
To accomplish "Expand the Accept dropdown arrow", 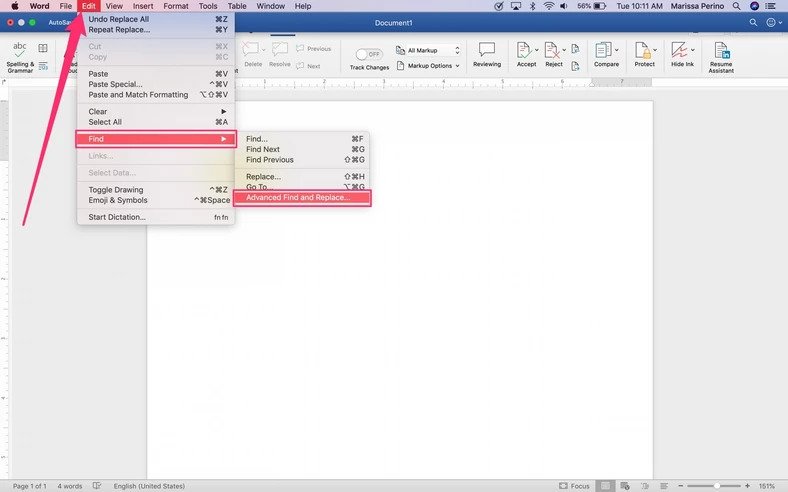I will (537, 50).
